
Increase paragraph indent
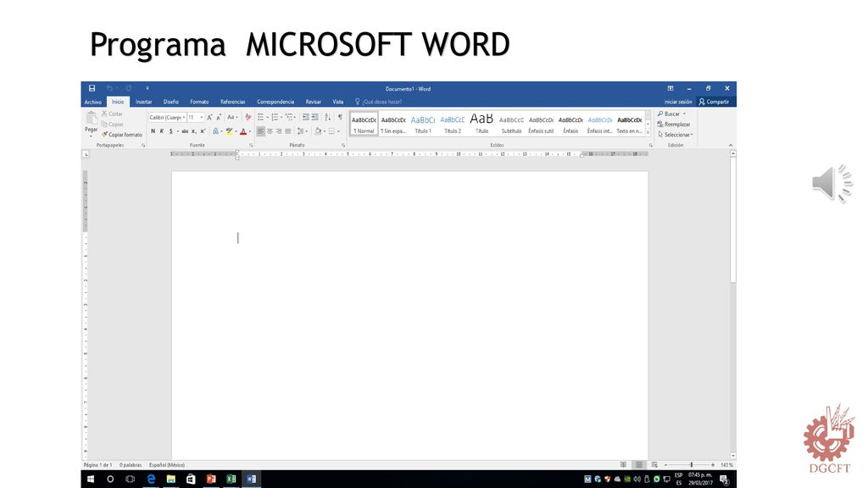(315, 117)
